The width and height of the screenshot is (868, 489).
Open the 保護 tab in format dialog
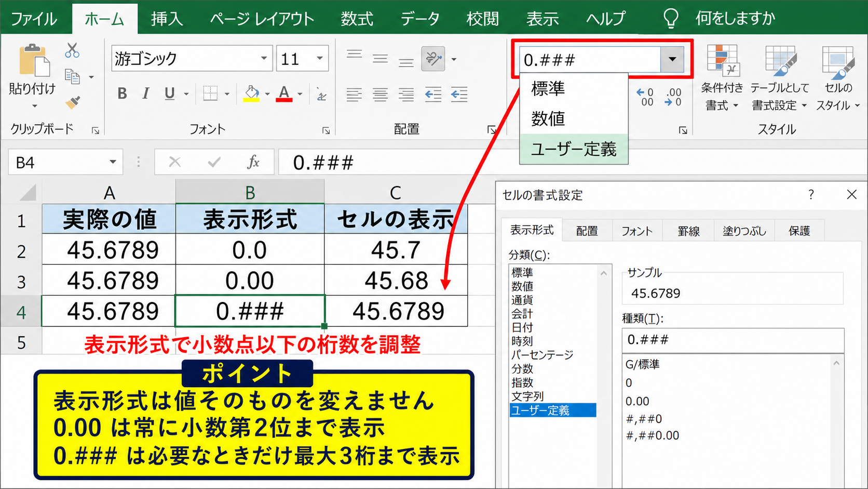coord(799,231)
